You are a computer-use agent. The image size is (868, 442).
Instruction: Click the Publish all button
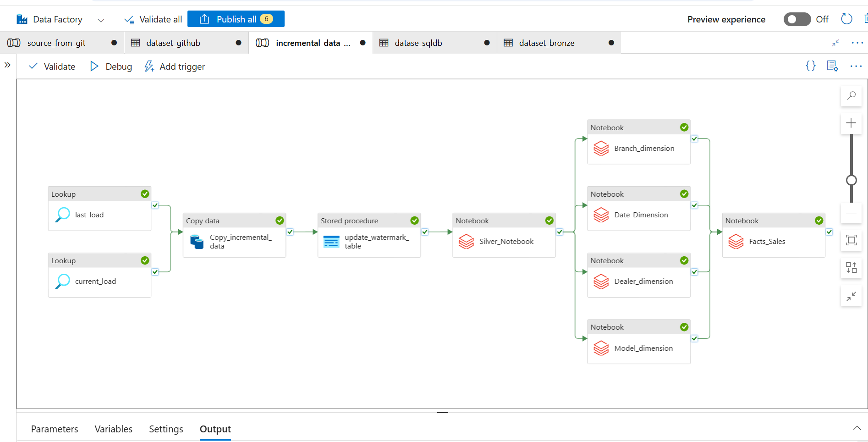[236, 19]
